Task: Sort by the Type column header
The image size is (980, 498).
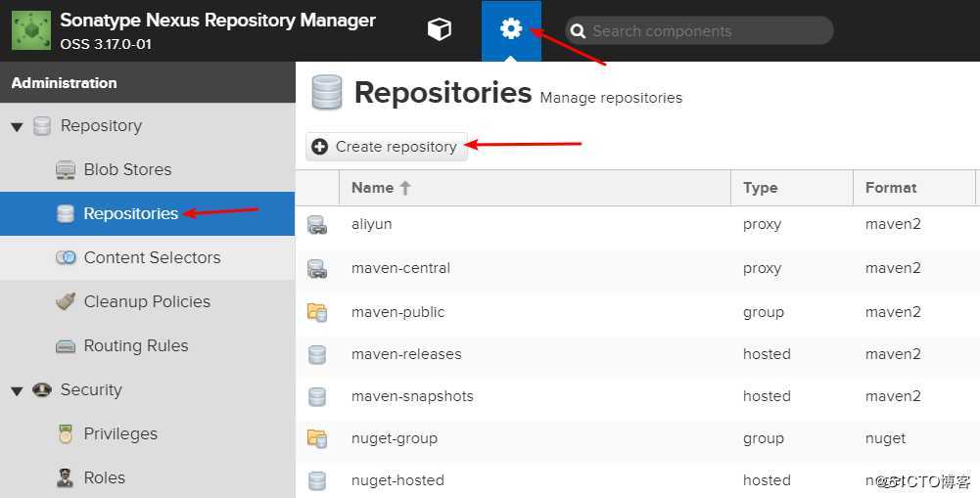Action: (x=791, y=188)
